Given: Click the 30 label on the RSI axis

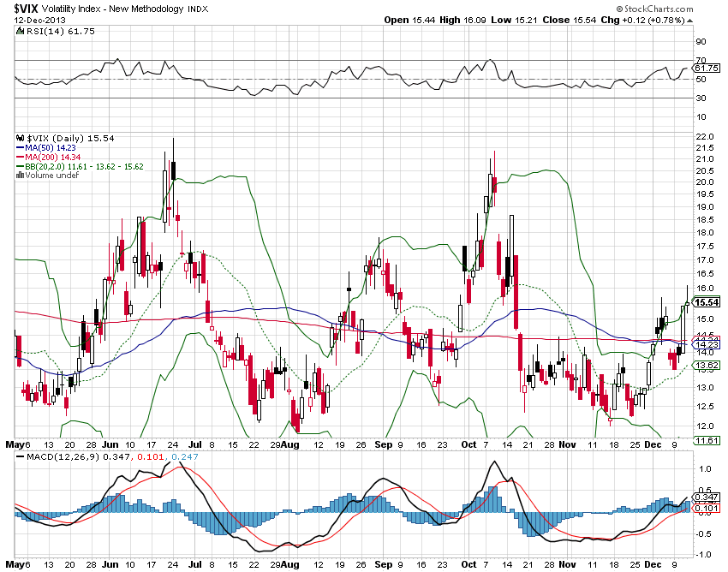Looking at the screenshot, I should (x=701, y=98).
